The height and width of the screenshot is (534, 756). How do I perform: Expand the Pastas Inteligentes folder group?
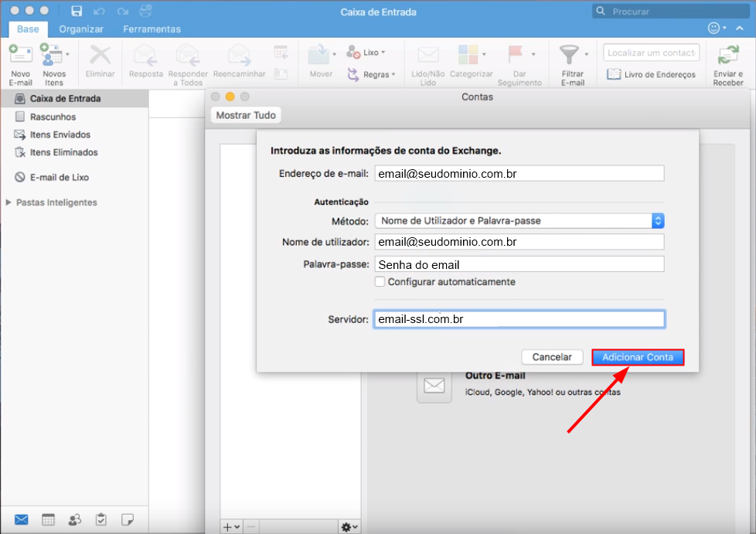(x=9, y=202)
